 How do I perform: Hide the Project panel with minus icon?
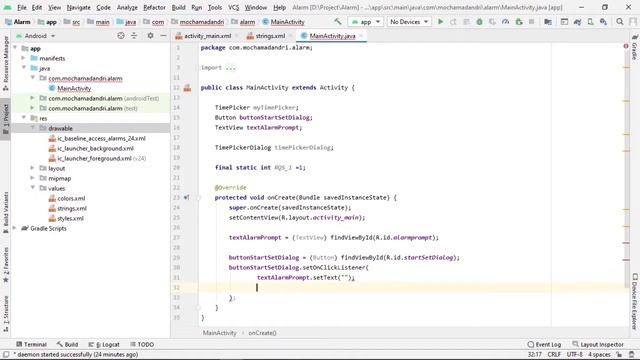click(163, 36)
